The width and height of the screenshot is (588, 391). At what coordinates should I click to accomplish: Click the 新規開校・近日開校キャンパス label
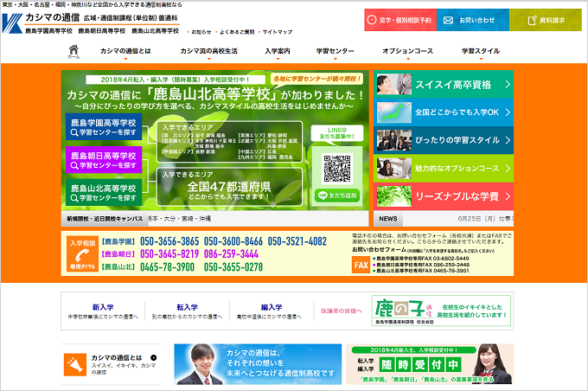(105, 219)
